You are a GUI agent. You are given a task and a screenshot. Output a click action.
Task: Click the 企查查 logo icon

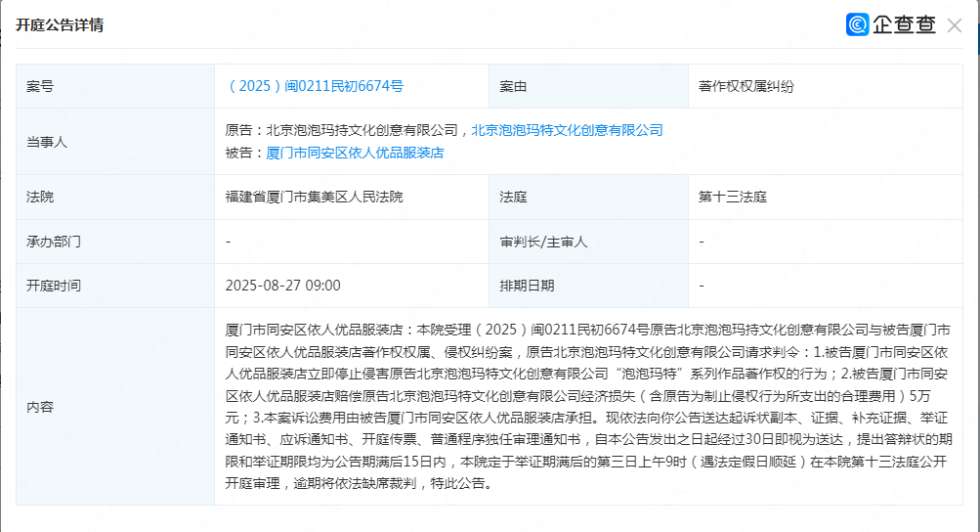tap(858, 24)
